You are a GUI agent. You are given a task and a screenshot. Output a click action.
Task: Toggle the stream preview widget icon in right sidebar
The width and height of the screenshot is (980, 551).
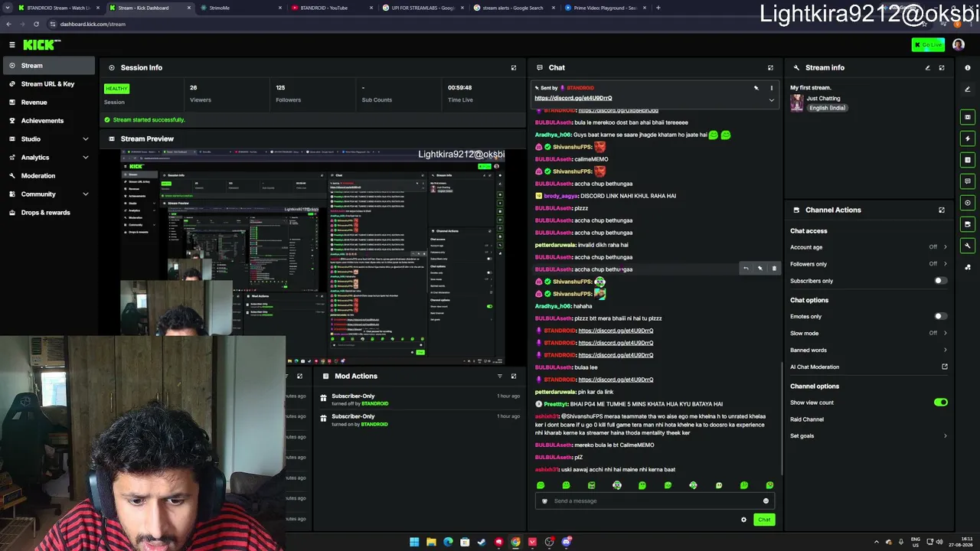[968, 117]
